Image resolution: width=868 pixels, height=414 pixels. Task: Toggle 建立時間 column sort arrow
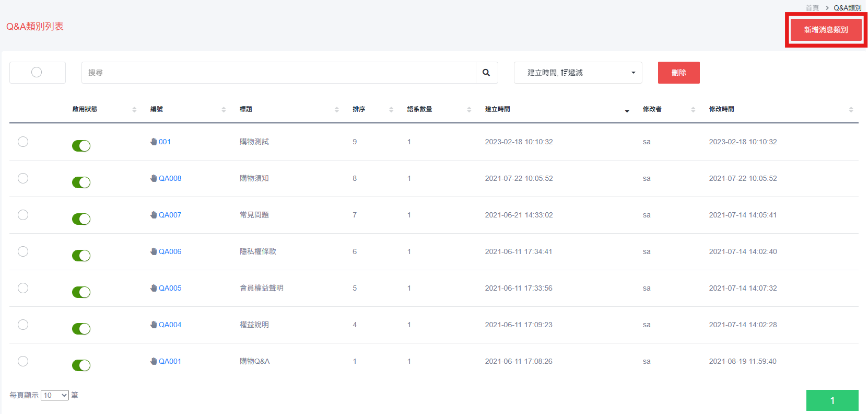(627, 111)
